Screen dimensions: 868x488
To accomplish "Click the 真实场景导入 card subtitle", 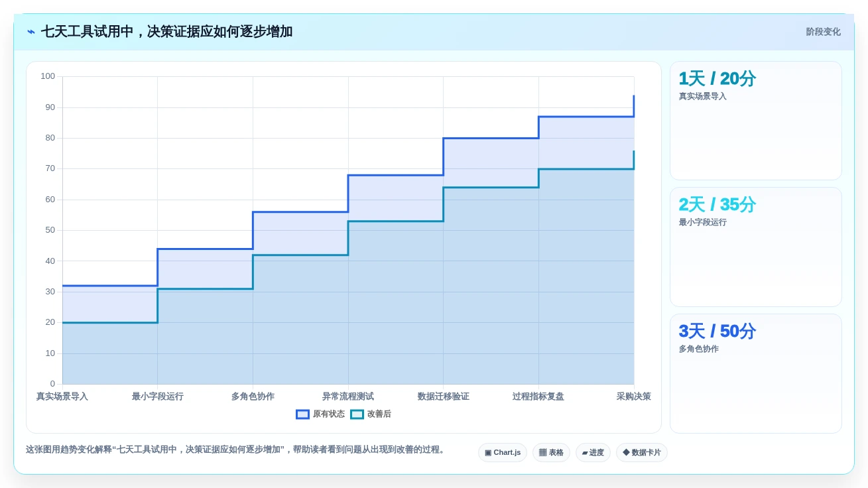I will point(702,96).
